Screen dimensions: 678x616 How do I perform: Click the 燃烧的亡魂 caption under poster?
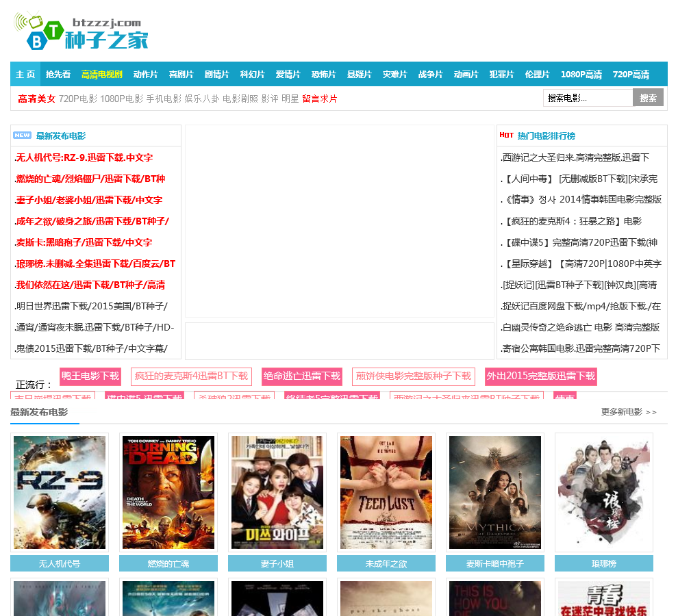click(168, 564)
